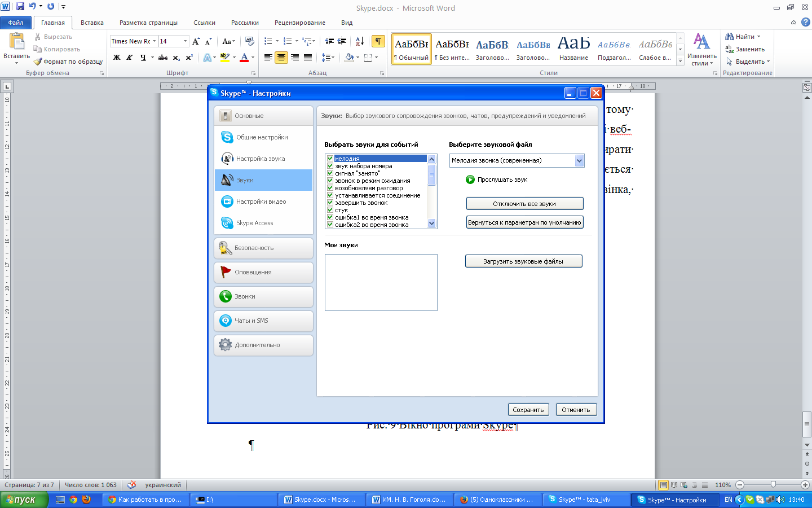
Task: Uncheck 'завершить звонок' checkbox
Action: tap(330, 203)
